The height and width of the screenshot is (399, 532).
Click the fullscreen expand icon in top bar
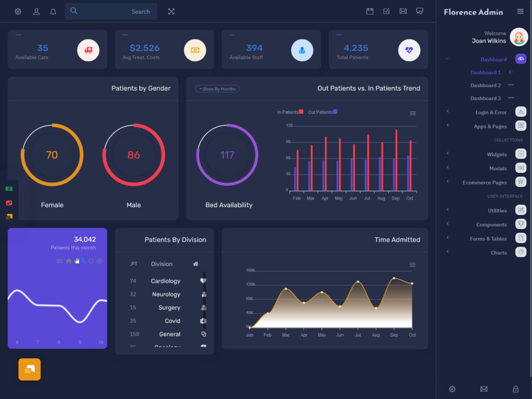tap(171, 11)
